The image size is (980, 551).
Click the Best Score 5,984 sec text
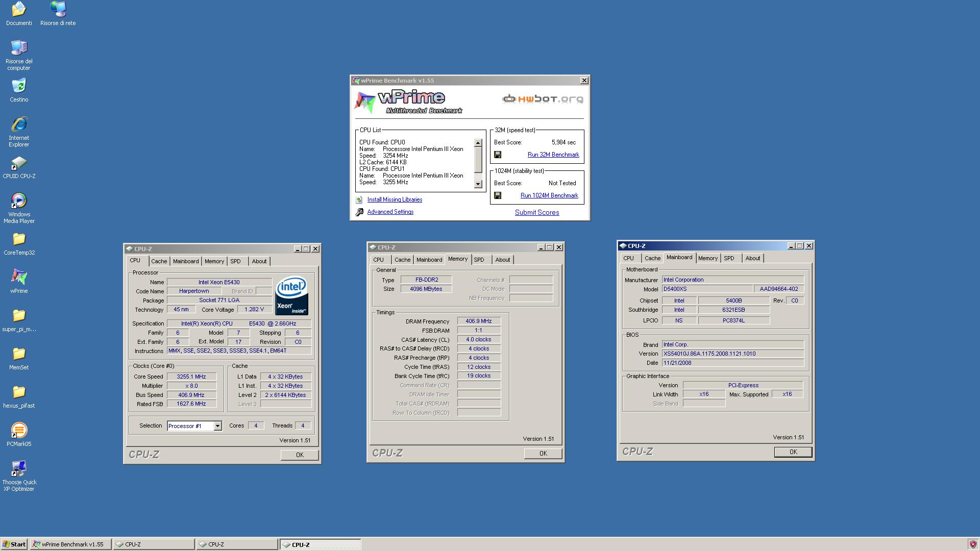(x=564, y=142)
